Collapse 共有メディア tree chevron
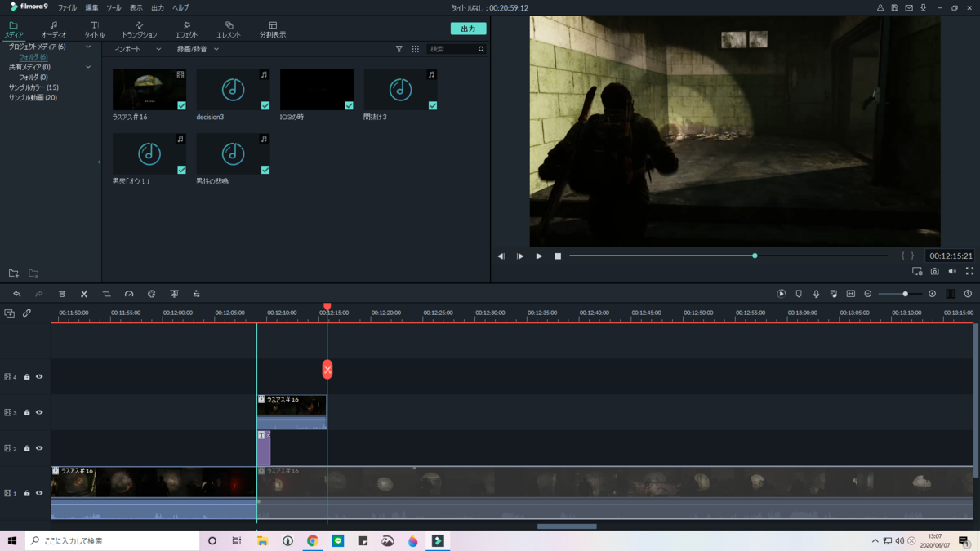 pos(88,67)
